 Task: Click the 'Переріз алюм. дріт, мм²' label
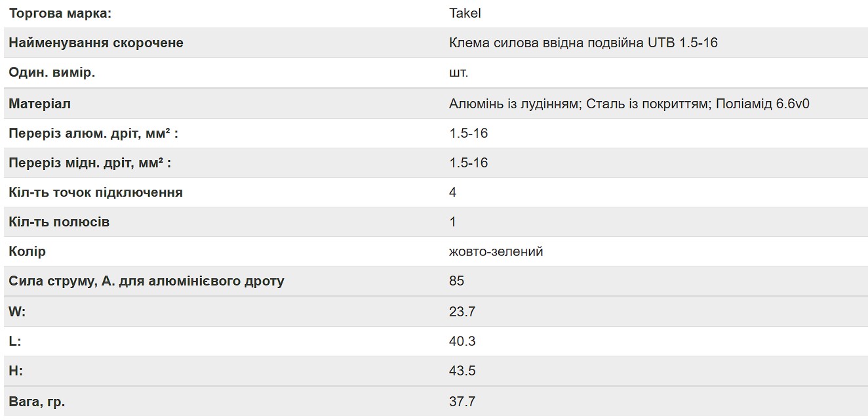93,133
